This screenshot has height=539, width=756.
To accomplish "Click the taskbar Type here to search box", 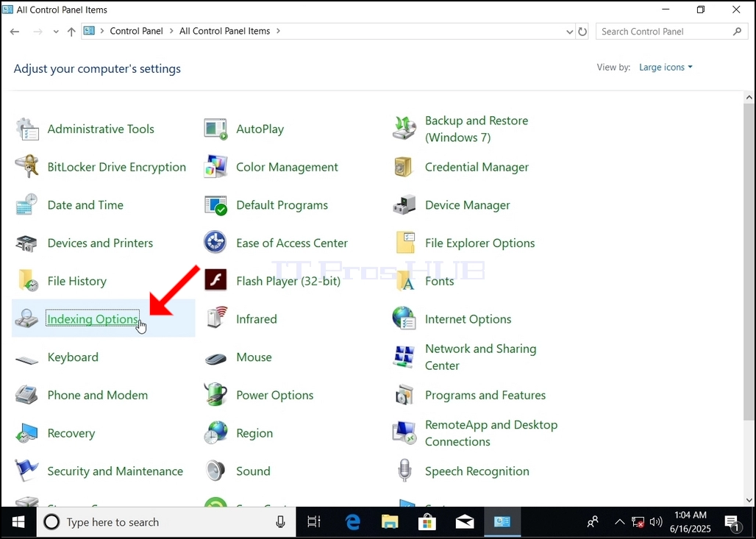I will 166,522.
